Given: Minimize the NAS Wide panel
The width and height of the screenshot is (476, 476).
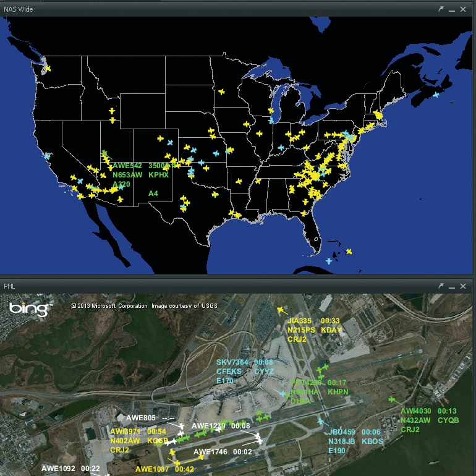Looking at the screenshot, I should click(452, 10).
